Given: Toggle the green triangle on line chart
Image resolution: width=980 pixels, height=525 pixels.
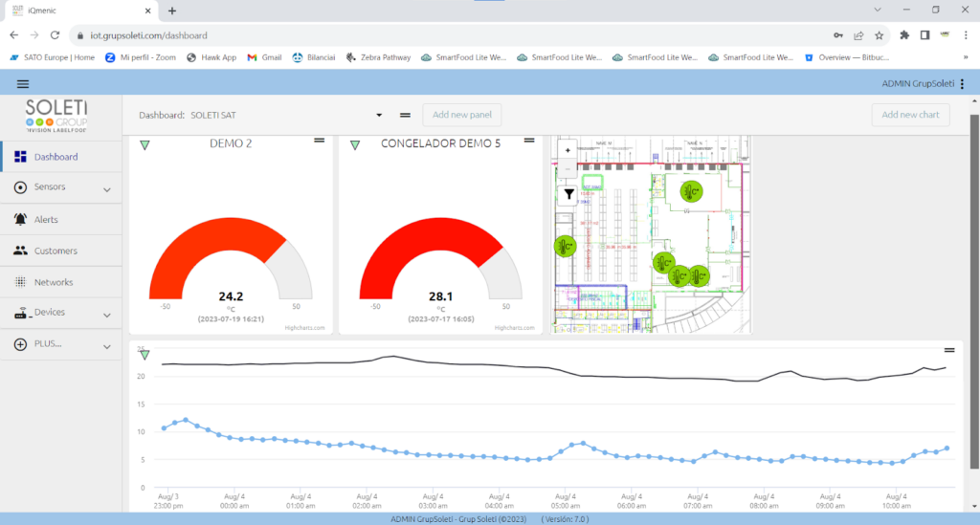Looking at the screenshot, I should click(x=145, y=355).
